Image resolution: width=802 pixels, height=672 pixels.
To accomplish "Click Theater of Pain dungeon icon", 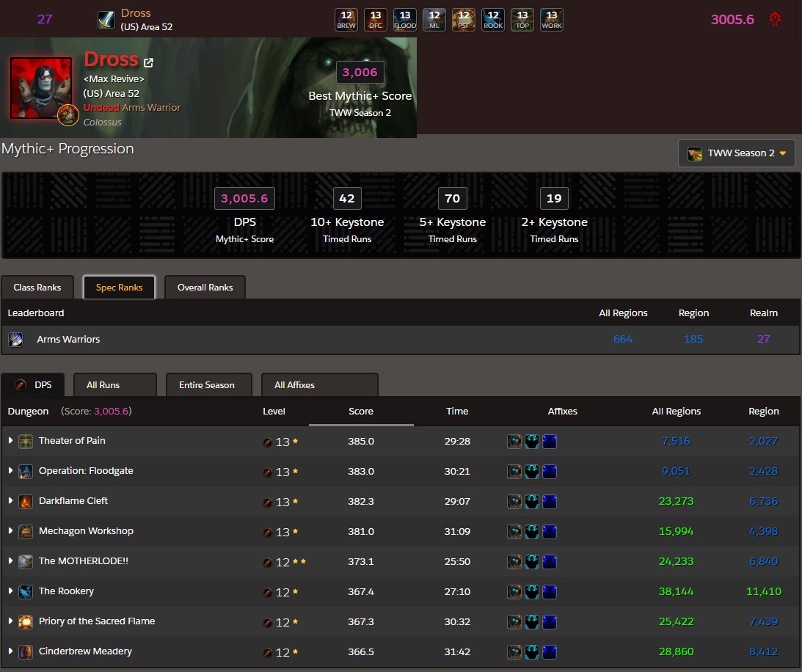I will [26, 442].
